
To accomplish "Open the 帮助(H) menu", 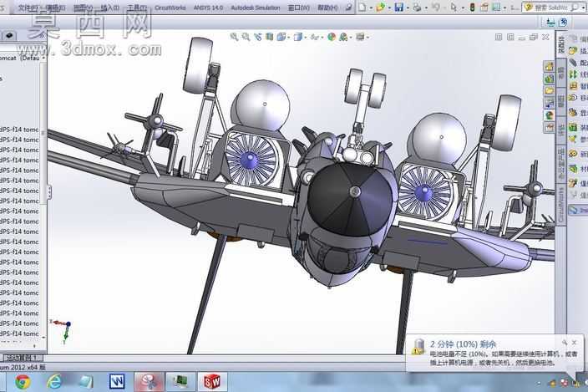I will [x=327, y=8].
